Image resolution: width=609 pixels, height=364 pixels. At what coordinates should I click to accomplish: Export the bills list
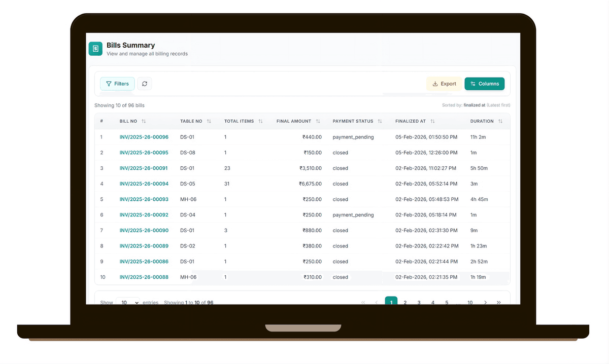tap(444, 84)
